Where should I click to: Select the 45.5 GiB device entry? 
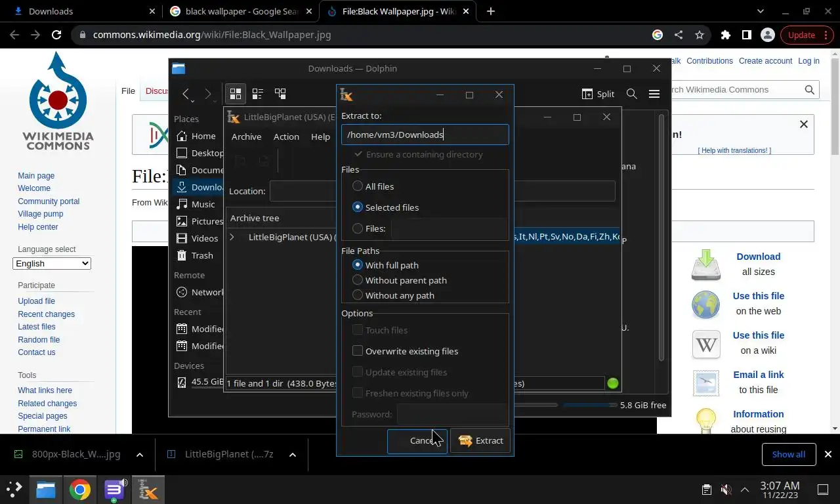pyautogui.click(x=198, y=382)
